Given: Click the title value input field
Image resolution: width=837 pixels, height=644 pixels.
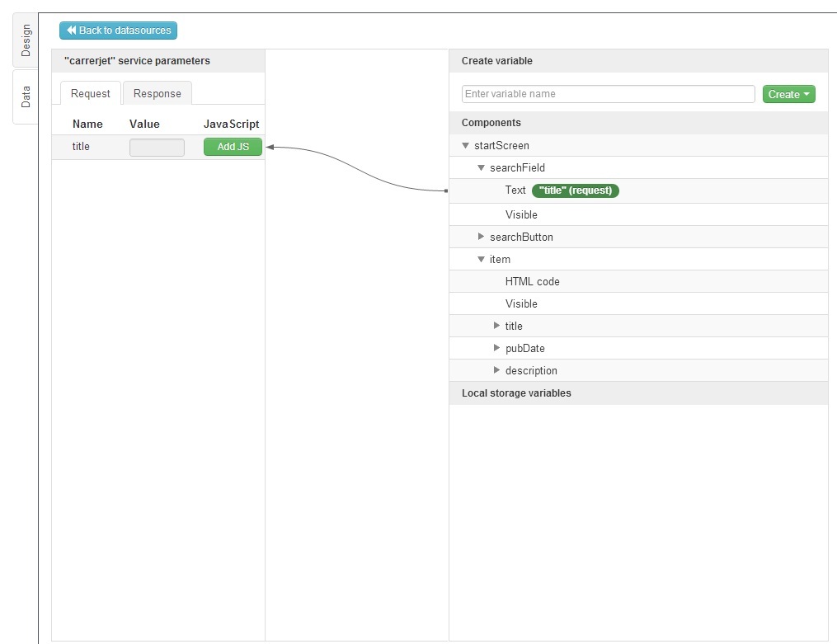Looking at the screenshot, I should pyautogui.click(x=157, y=148).
